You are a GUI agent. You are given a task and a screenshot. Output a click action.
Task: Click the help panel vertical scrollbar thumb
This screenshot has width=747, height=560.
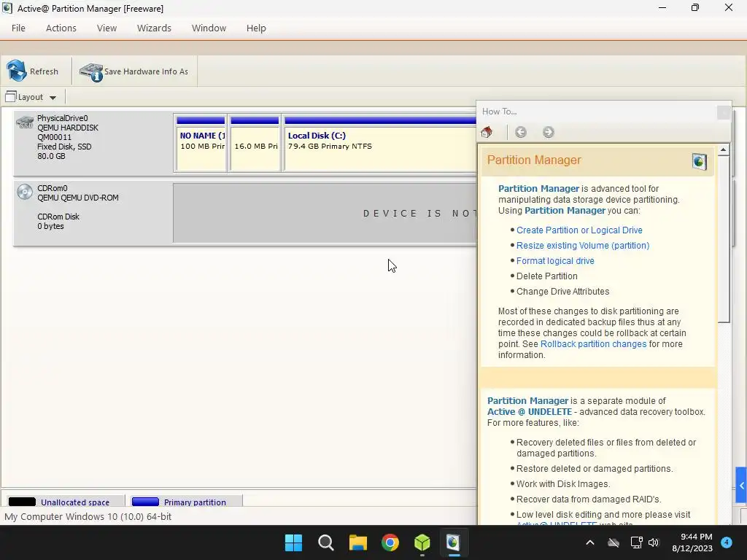[x=723, y=239]
